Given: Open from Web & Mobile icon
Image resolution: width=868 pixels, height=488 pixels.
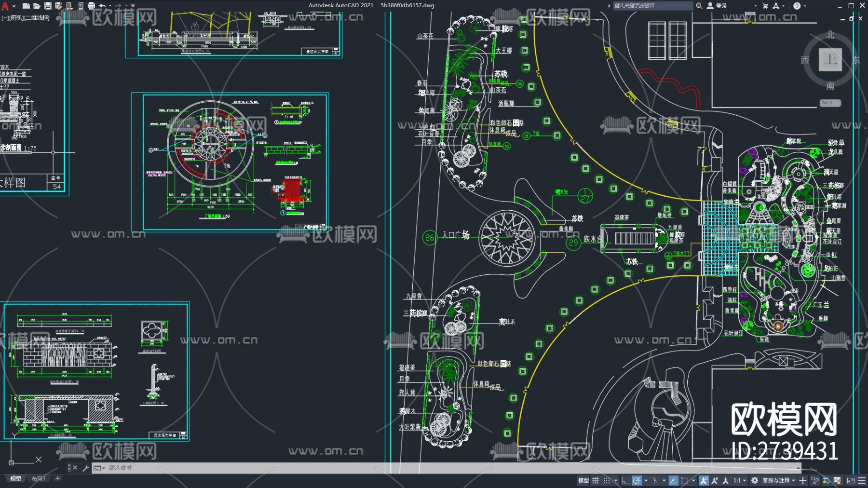Looking at the screenshot, I should click(69, 6).
